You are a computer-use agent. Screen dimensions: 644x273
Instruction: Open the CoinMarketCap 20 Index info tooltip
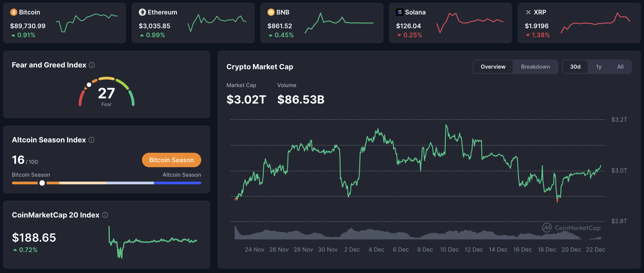pos(105,215)
